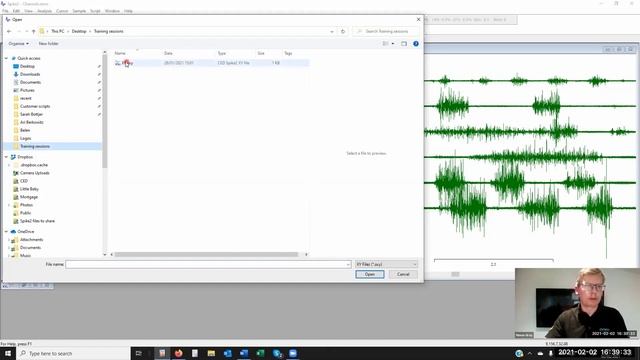Image resolution: width=640 pixels, height=360 pixels.
Task: Click the Open button
Action: (x=370, y=274)
